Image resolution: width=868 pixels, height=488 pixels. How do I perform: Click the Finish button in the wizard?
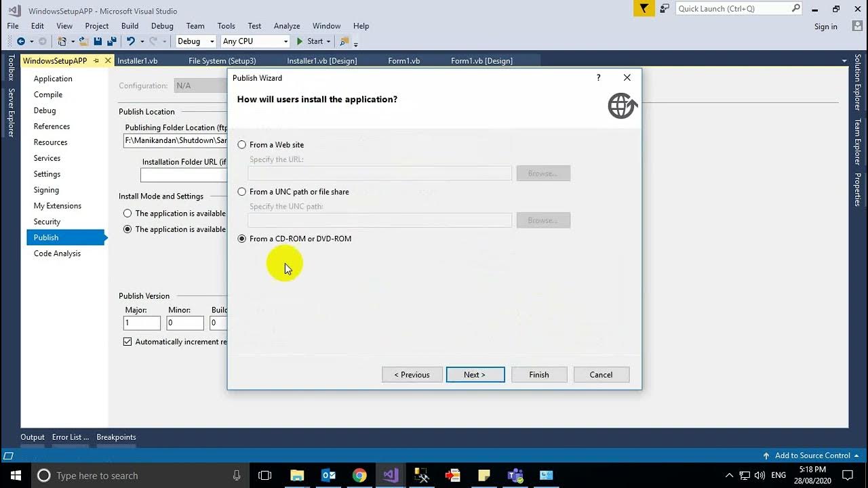point(539,375)
